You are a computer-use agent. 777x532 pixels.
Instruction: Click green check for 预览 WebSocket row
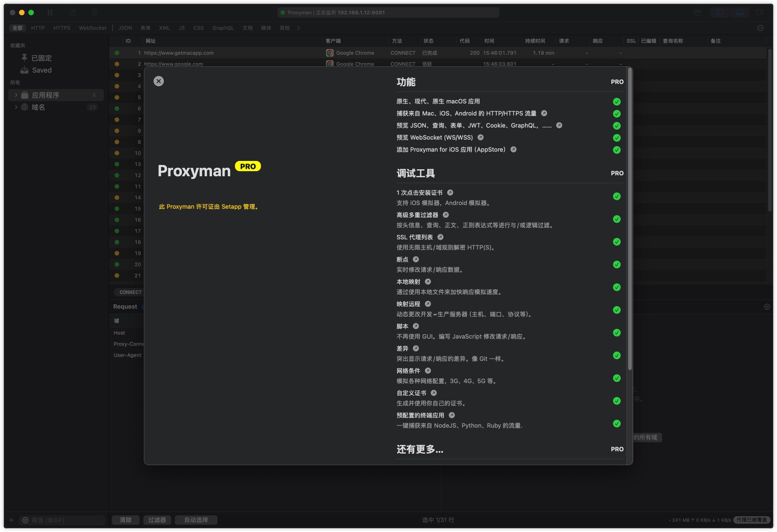pos(616,138)
